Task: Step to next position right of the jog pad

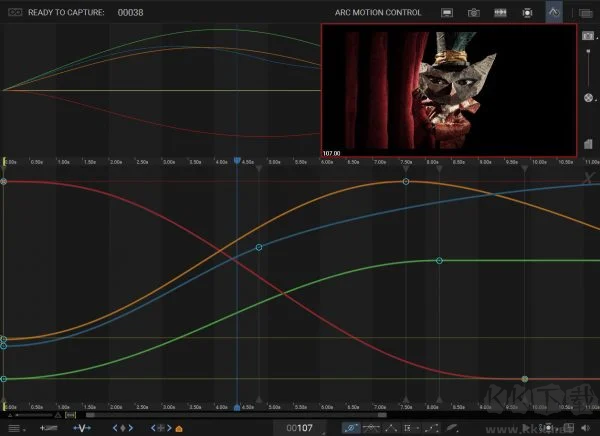Action: (169, 428)
